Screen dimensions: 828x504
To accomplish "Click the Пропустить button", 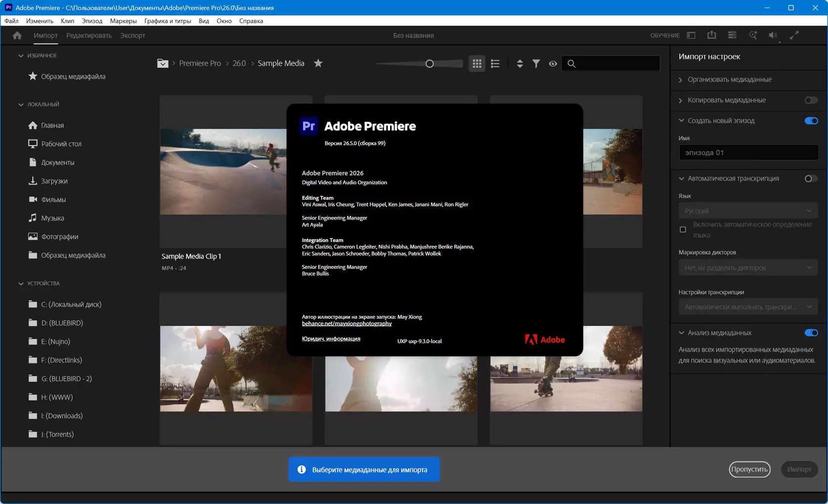I will click(749, 469).
